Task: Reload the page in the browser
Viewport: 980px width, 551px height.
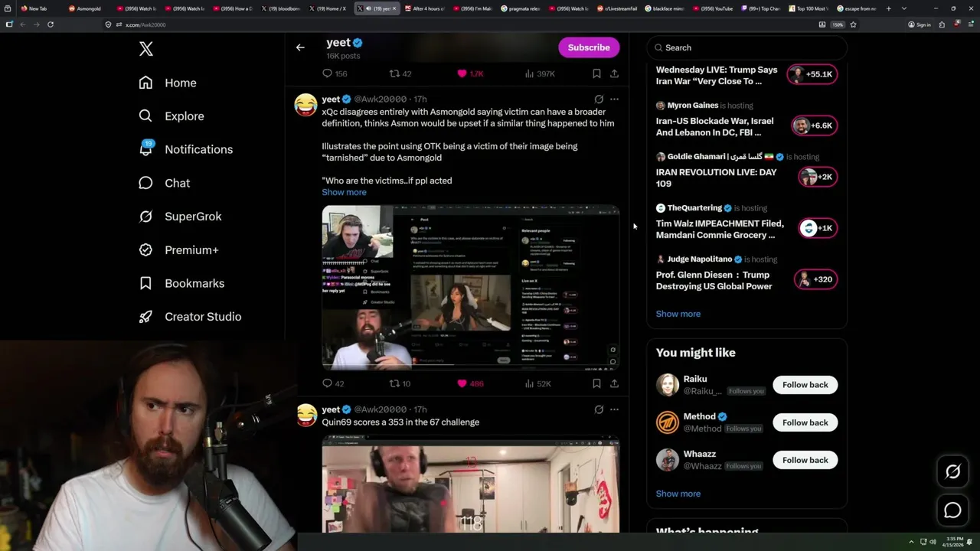Action: click(51, 24)
